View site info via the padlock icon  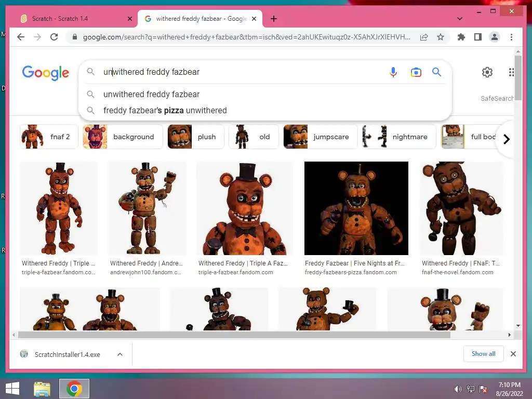point(75,37)
